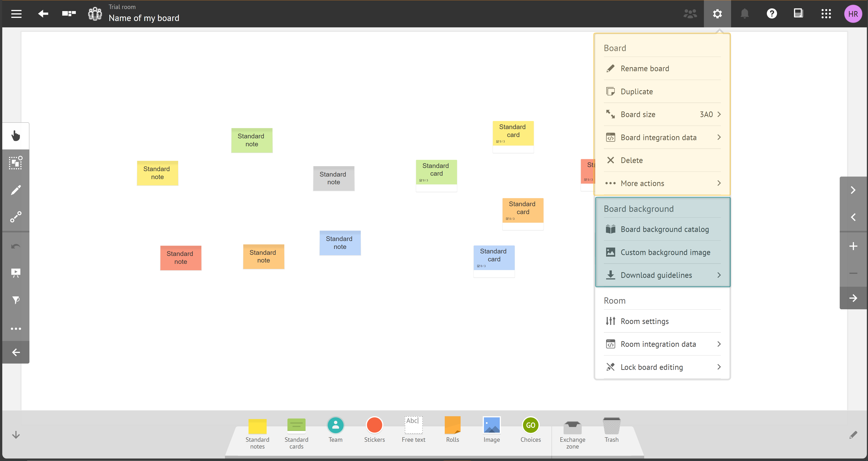Viewport: 868px width, 461px height.
Task: Open the apps grid icon
Action: pos(826,14)
